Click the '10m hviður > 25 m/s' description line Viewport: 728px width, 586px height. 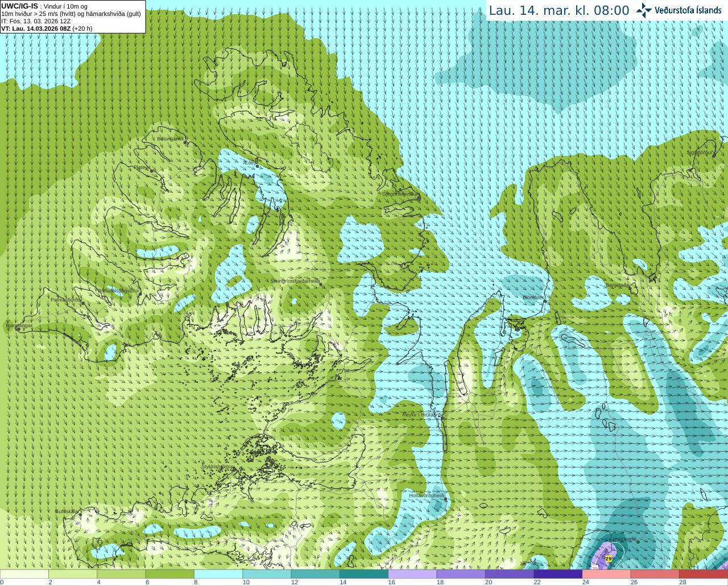tap(71, 14)
